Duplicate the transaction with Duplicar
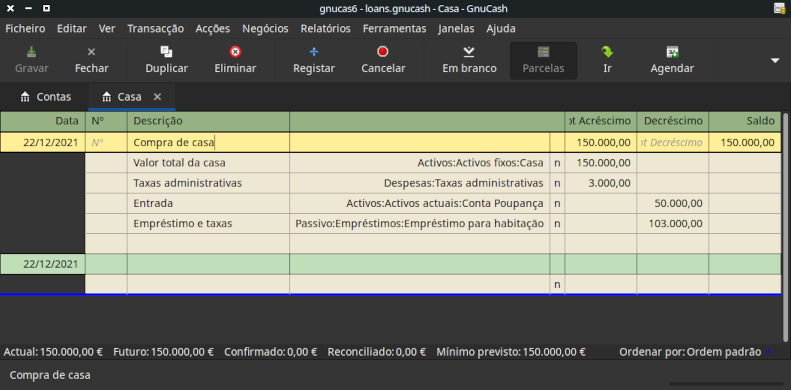This screenshot has width=791, height=390. pyautogui.click(x=166, y=61)
